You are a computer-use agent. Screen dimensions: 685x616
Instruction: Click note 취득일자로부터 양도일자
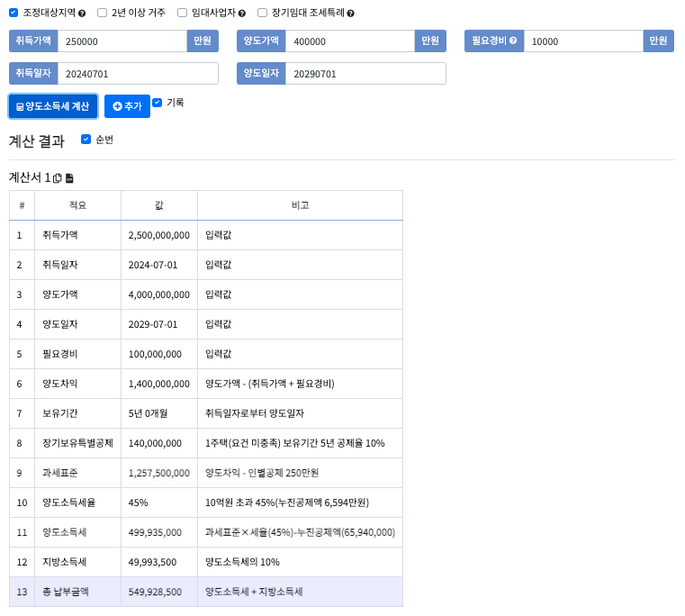[255, 413]
